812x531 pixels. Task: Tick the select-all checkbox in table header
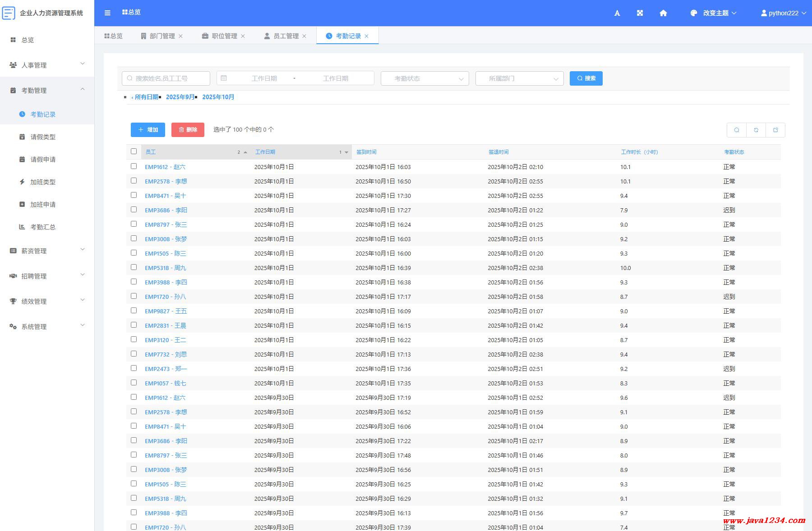click(x=134, y=151)
